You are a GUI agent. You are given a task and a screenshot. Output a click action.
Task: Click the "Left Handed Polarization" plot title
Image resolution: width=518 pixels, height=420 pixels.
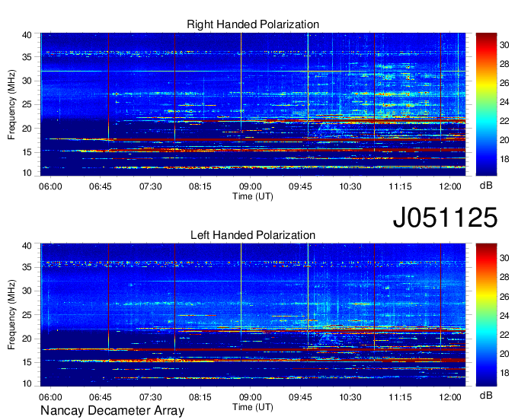(x=253, y=235)
